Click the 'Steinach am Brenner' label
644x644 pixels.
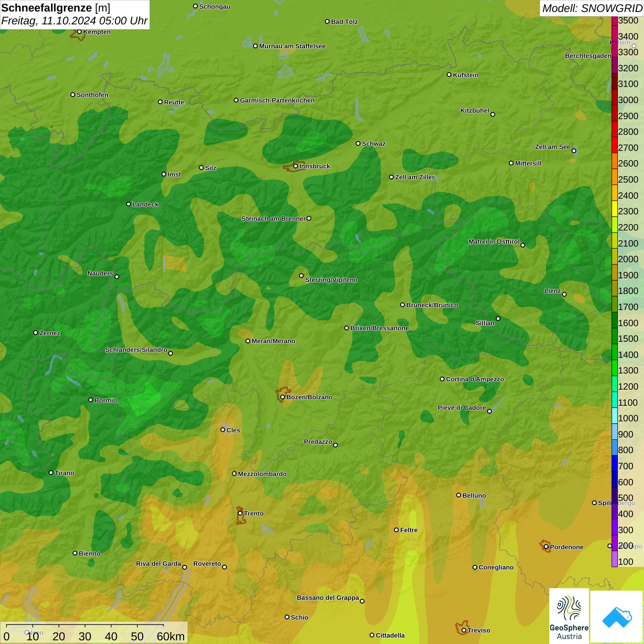(x=273, y=218)
